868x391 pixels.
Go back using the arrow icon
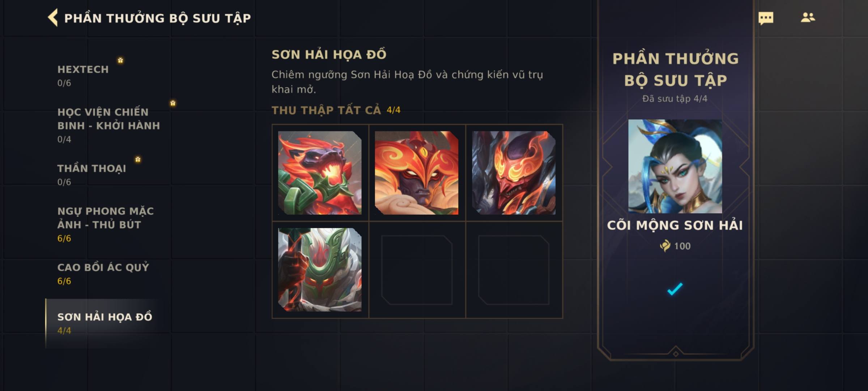pyautogui.click(x=53, y=18)
